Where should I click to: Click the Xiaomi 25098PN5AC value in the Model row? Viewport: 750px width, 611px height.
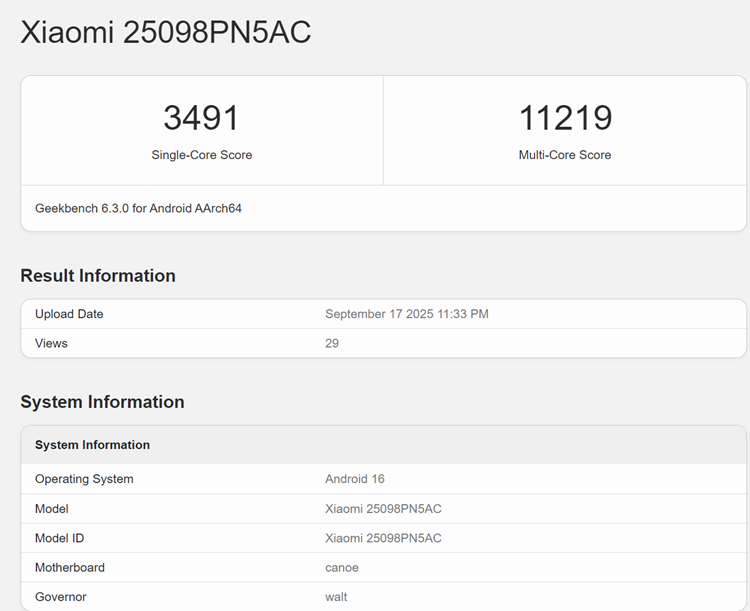(x=383, y=509)
